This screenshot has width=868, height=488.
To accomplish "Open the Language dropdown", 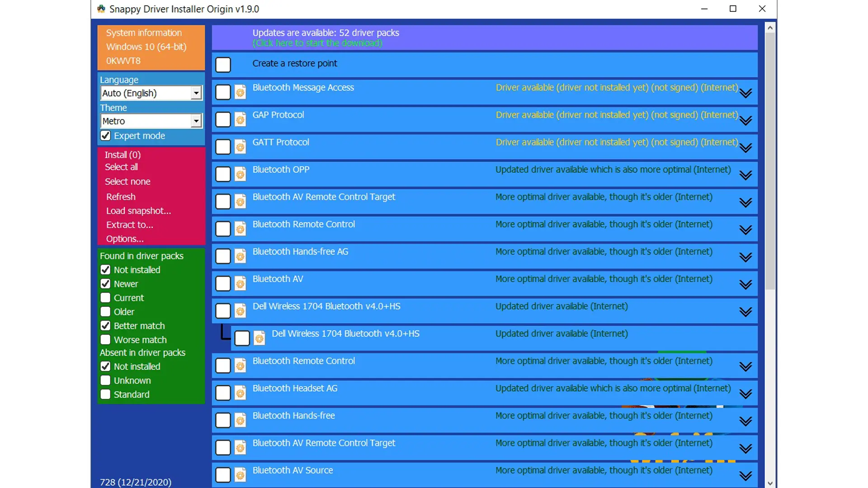I will click(x=196, y=93).
